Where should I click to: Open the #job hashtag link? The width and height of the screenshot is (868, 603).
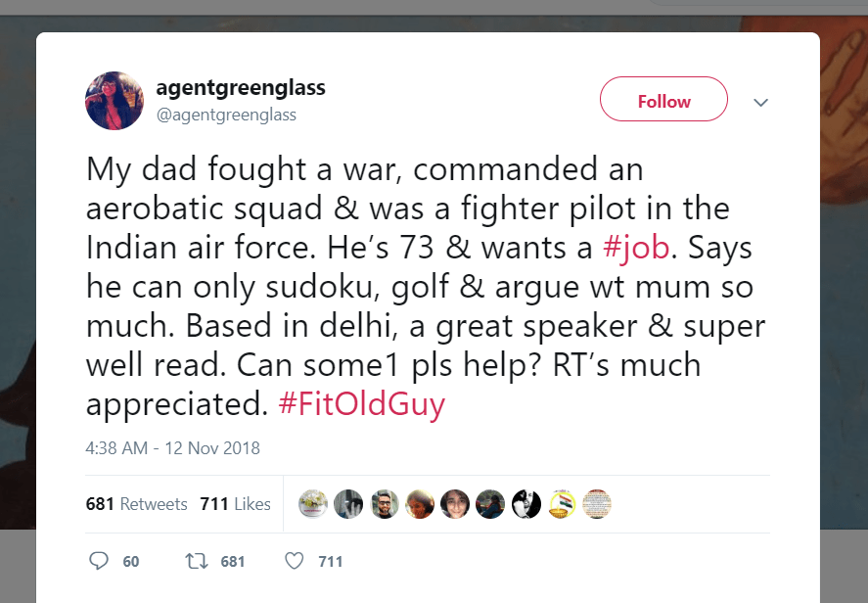636,247
